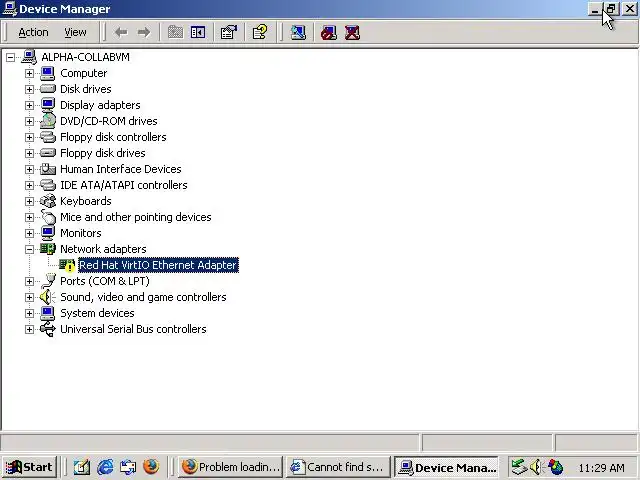Click the Disable device toolbar icon
This screenshot has width=640, height=480.
[329, 32]
